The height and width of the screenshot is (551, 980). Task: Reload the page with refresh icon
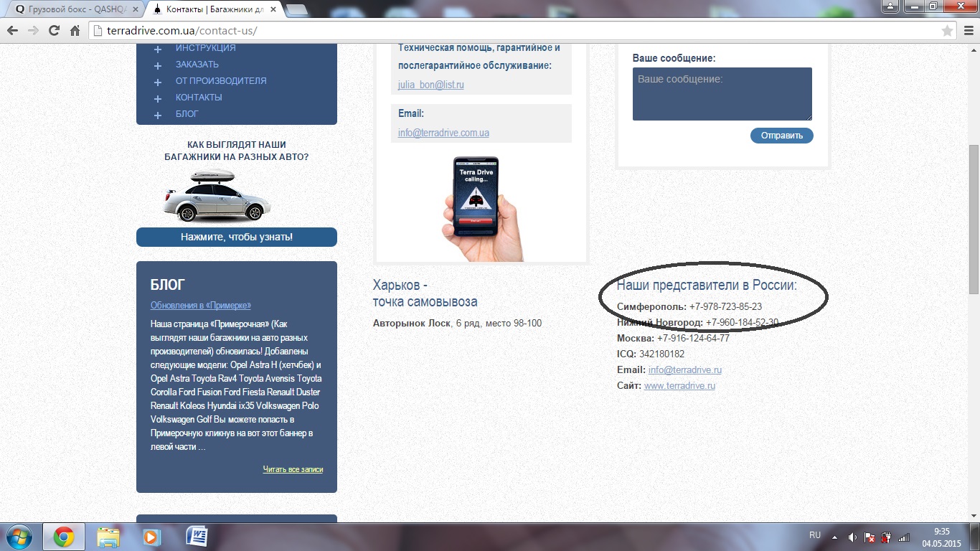pyautogui.click(x=54, y=31)
